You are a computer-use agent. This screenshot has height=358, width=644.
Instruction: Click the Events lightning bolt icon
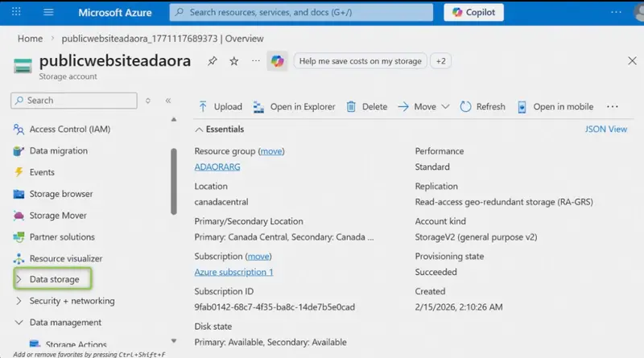19,172
